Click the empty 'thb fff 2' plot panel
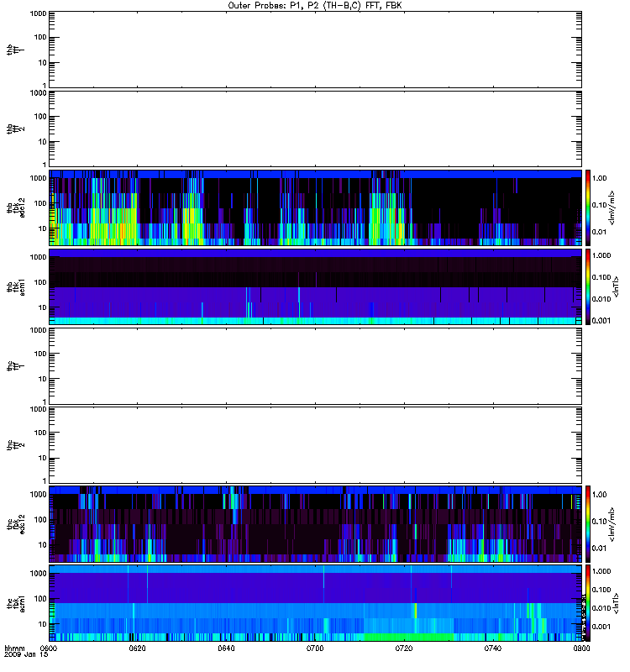The height and width of the screenshot is (672, 630). tap(316, 129)
